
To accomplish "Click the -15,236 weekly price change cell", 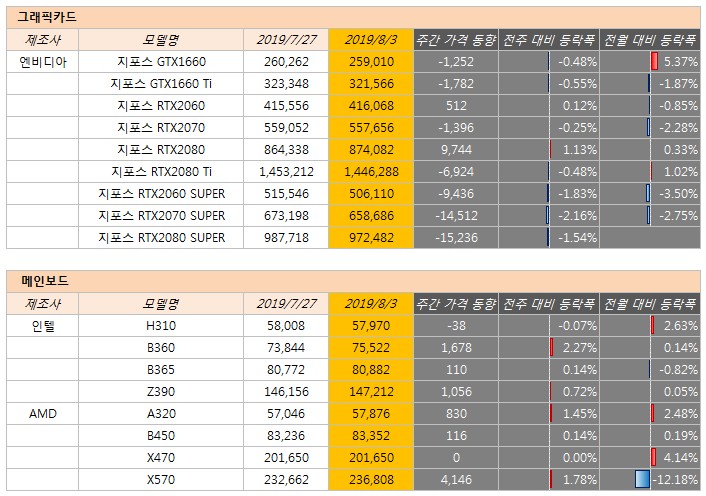I will point(456,238).
